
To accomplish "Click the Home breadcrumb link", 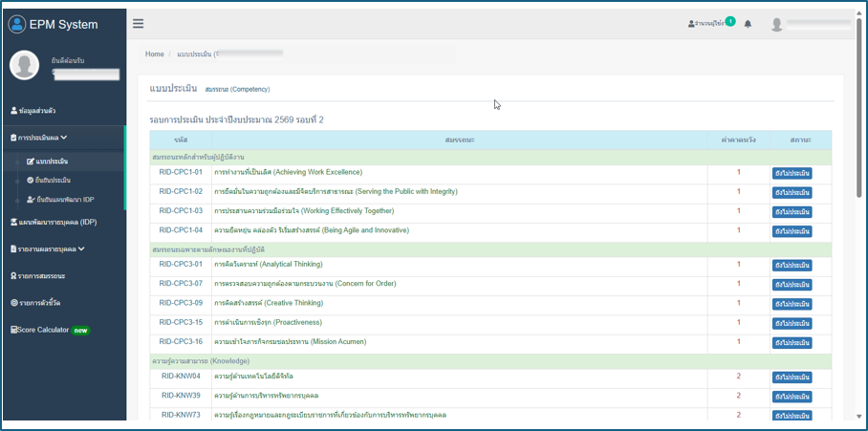I will [155, 54].
